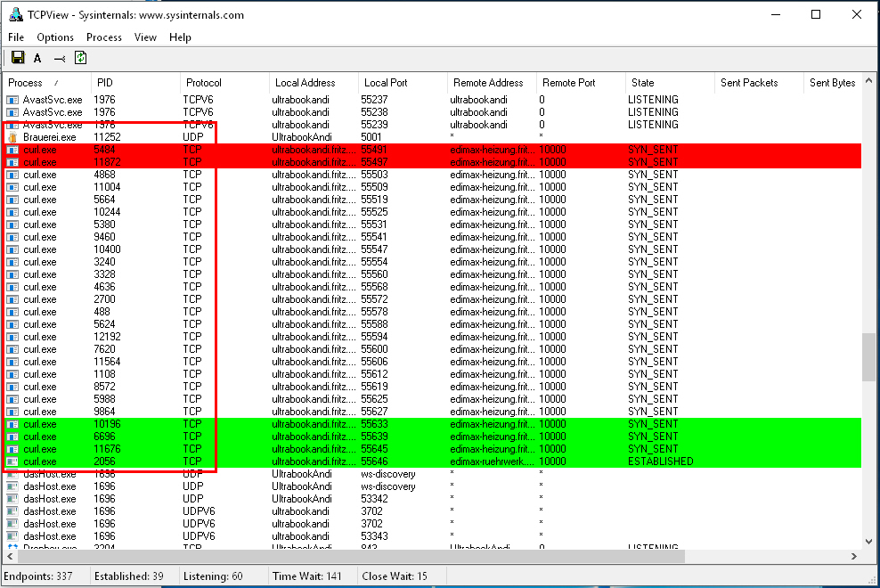Open the Help menu
Image resolution: width=880 pixels, height=588 pixels.
pos(180,37)
